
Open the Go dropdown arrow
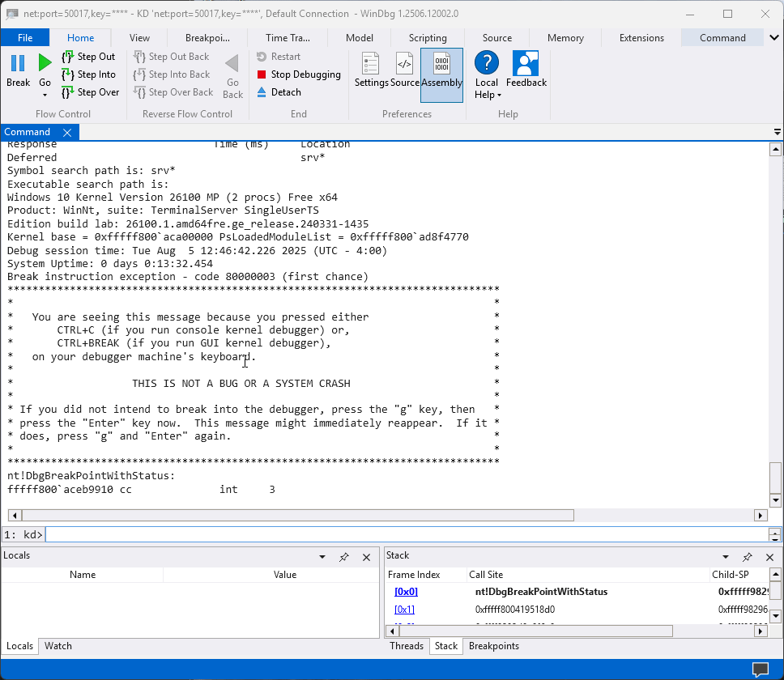click(45, 95)
